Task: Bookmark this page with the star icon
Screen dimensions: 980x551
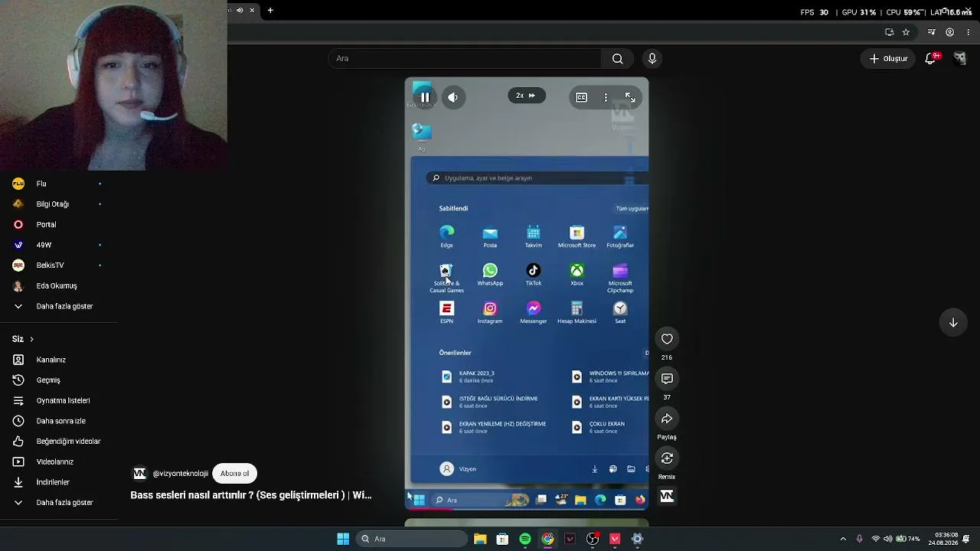Action: (906, 32)
